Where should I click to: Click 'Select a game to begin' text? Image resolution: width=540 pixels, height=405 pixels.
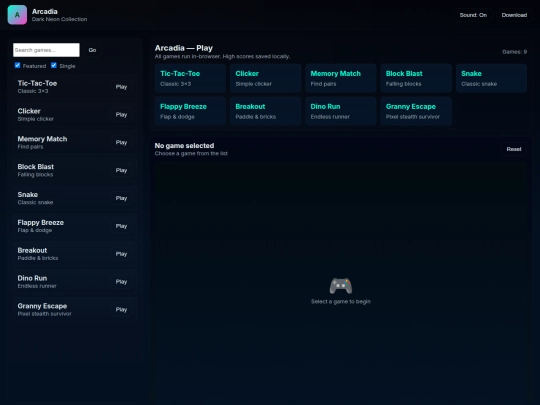click(x=341, y=302)
